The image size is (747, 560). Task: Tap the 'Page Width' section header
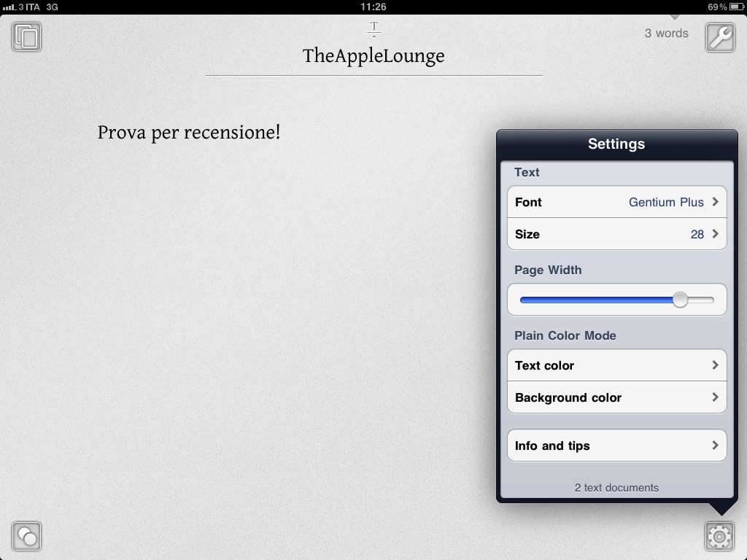click(548, 270)
